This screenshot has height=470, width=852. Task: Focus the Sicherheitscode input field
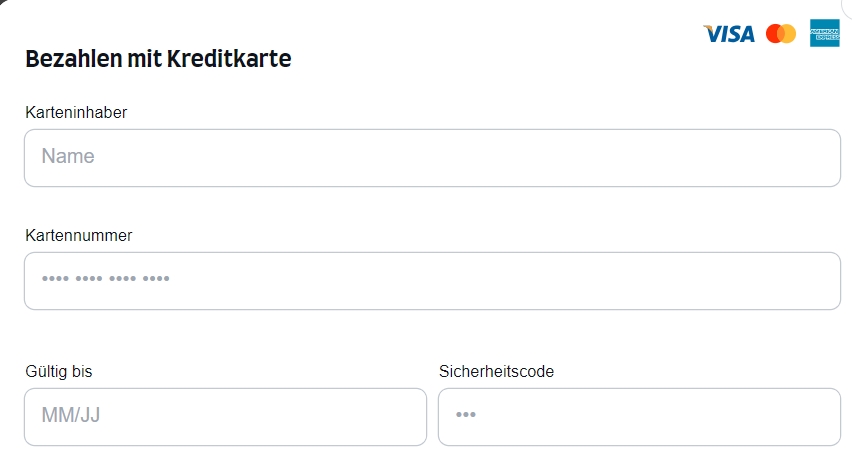coord(640,417)
